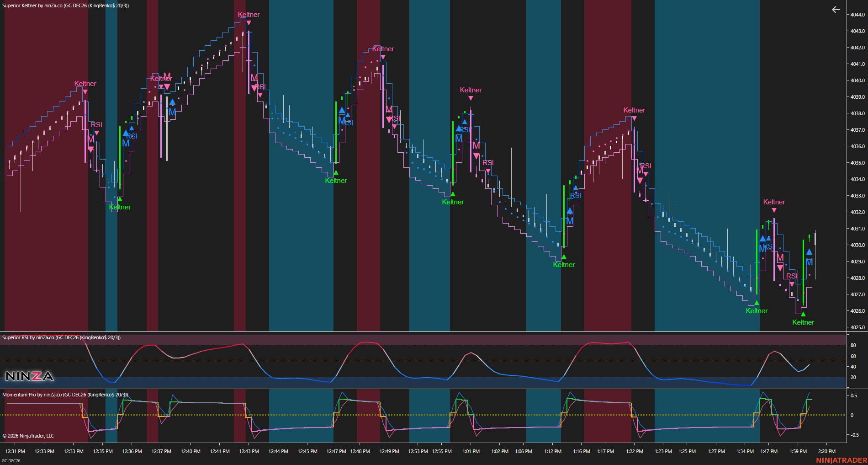Viewport: 868px width, 465px height.
Task: Click the 1:34 PM time axis label
Action: click(745, 451)
